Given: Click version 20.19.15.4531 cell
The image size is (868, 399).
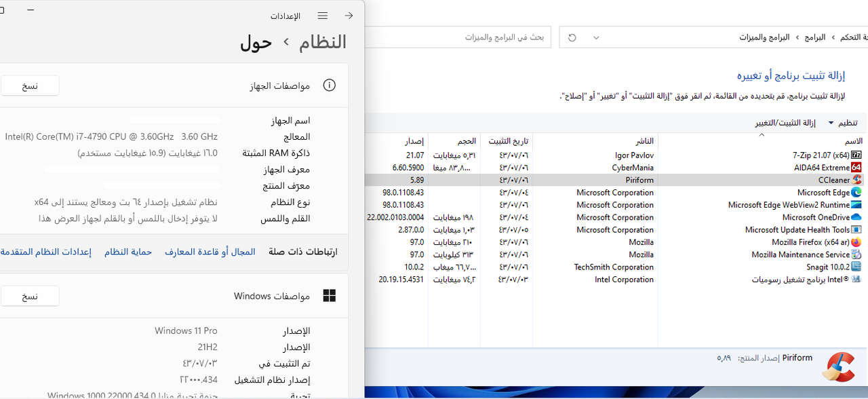Looking at the screenshot, I should (401, 280).
